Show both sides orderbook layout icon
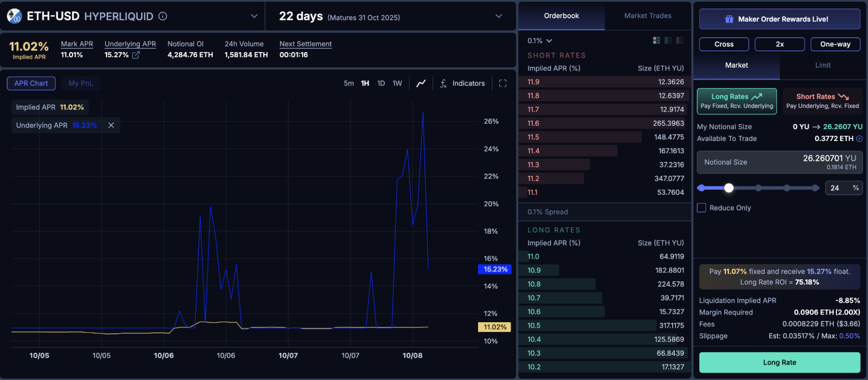 (x=656, y=40)
